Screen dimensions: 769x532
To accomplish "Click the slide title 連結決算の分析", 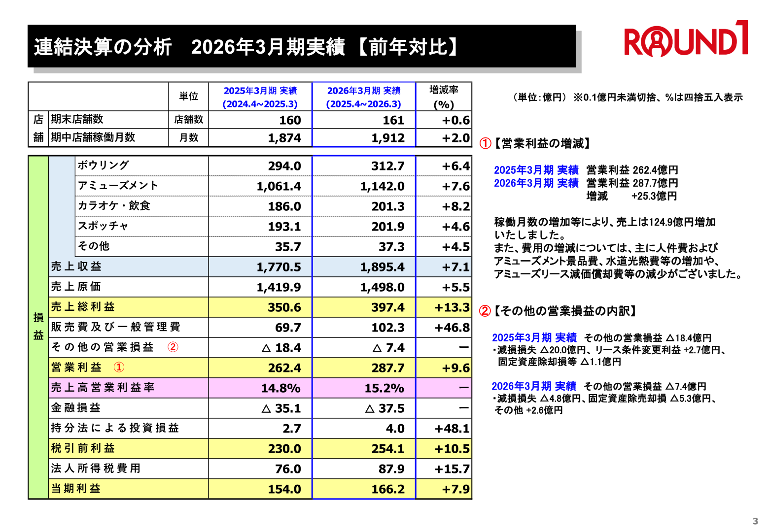I will pyautogui.click(x=103, y=47).
